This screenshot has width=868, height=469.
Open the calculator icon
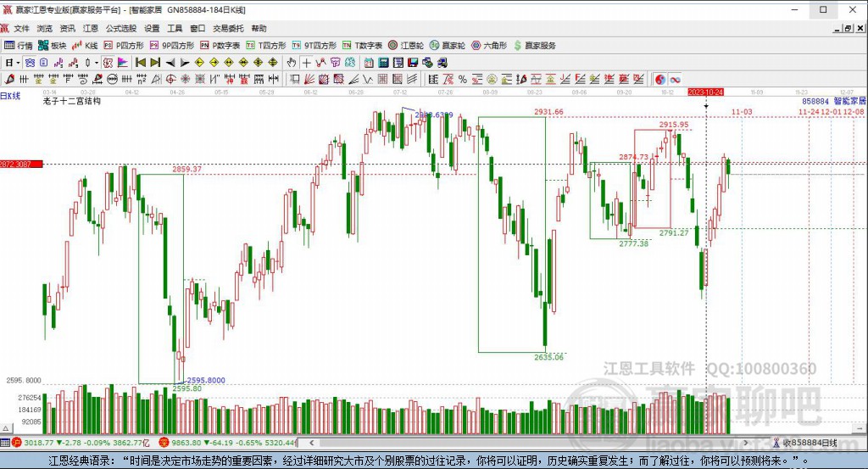coord(384,63)
